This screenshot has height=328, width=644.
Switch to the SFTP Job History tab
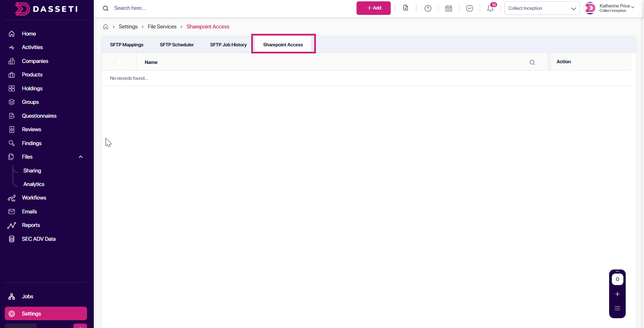(x=228, y=45)
